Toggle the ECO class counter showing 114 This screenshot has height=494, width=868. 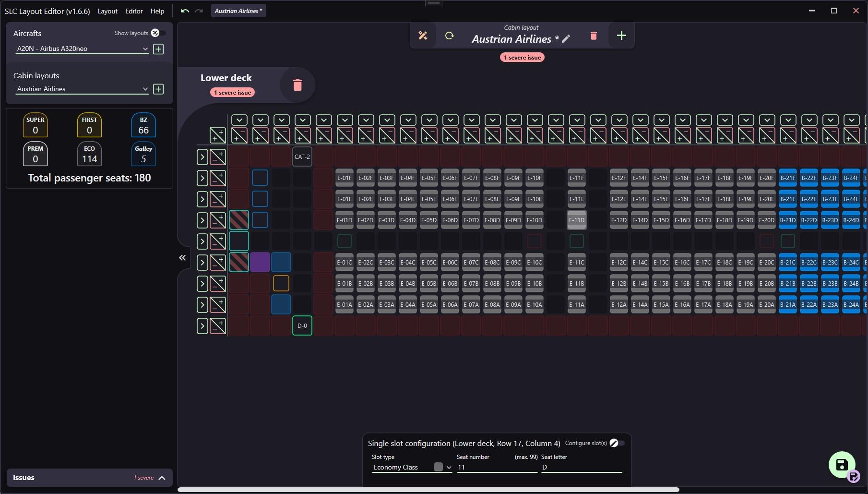pos(89,154)
